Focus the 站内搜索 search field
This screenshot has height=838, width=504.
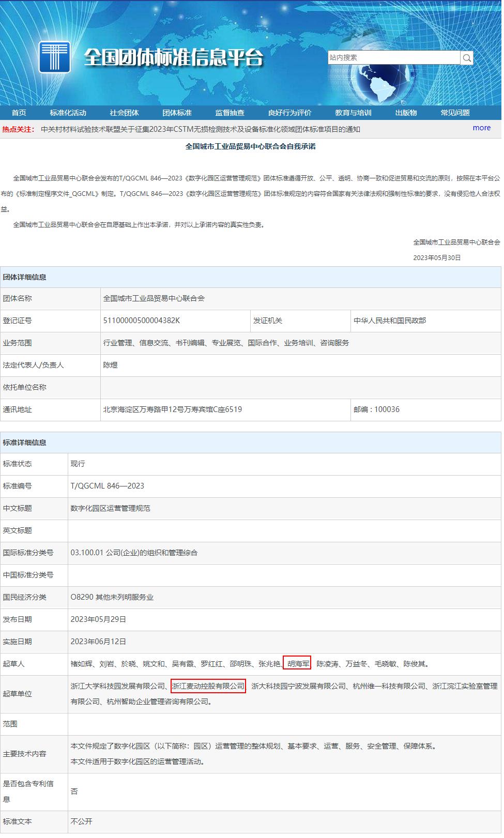(394, 57)
